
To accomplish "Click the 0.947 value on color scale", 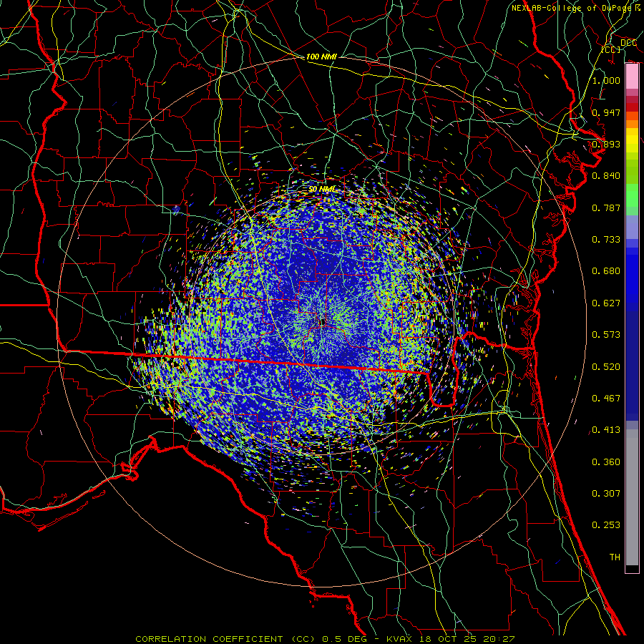I will coord(606,112).
